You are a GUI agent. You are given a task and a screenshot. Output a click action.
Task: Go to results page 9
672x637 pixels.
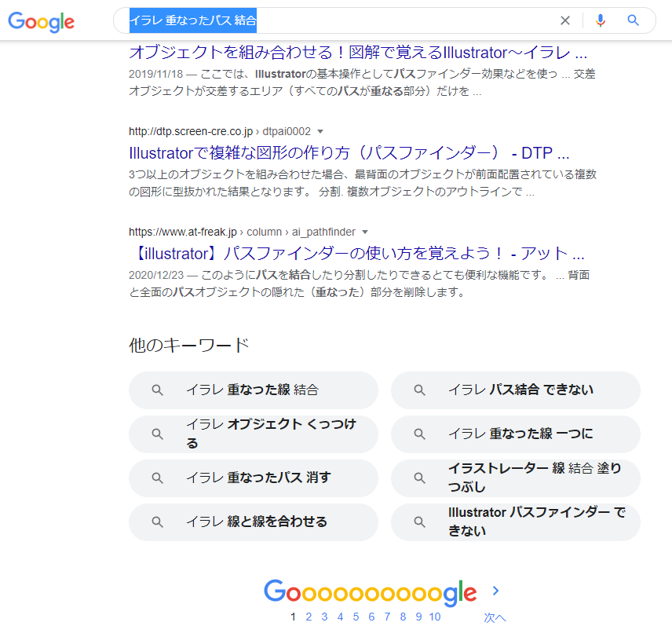418,617
